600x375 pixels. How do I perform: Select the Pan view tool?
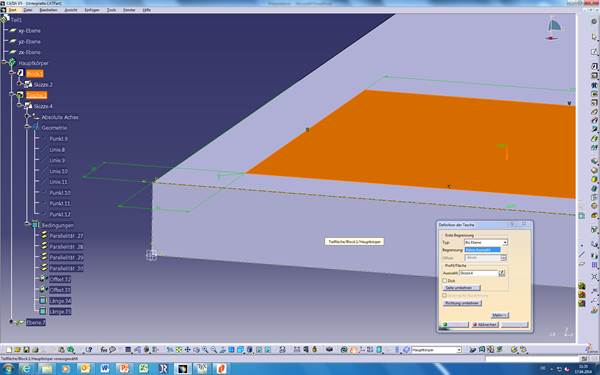point(188,350)
